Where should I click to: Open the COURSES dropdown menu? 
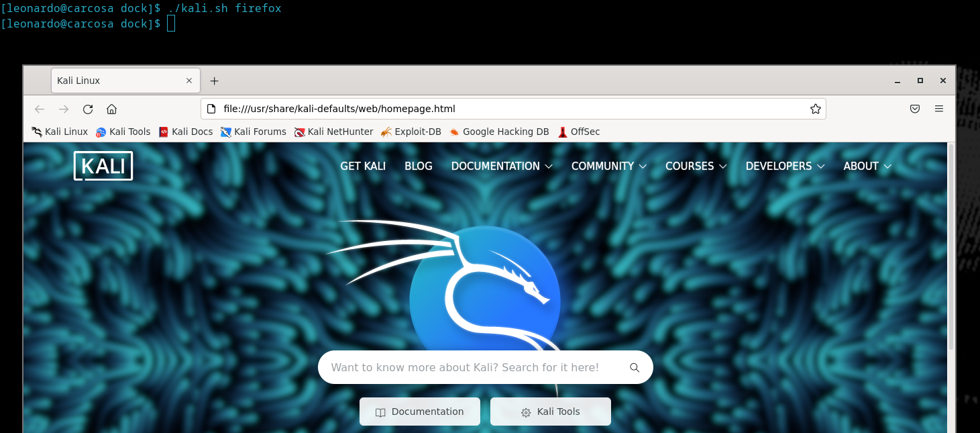coord(690,166)
